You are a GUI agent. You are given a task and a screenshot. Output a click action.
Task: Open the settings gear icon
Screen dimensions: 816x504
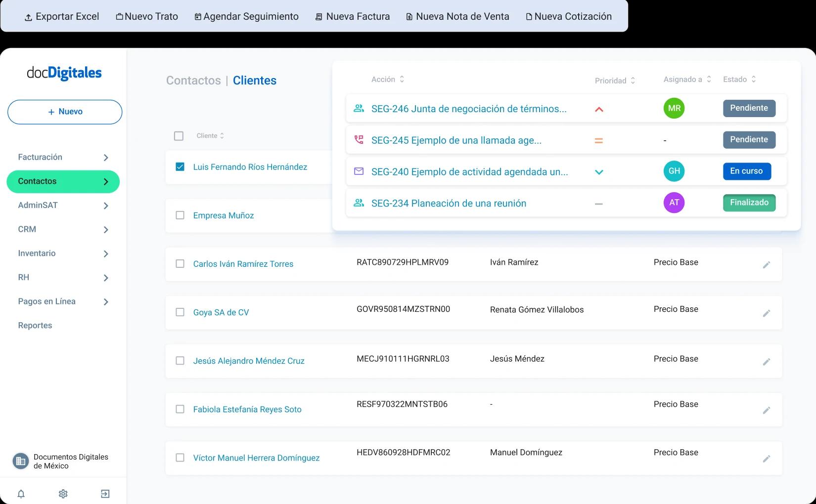[x=63, y=493]
